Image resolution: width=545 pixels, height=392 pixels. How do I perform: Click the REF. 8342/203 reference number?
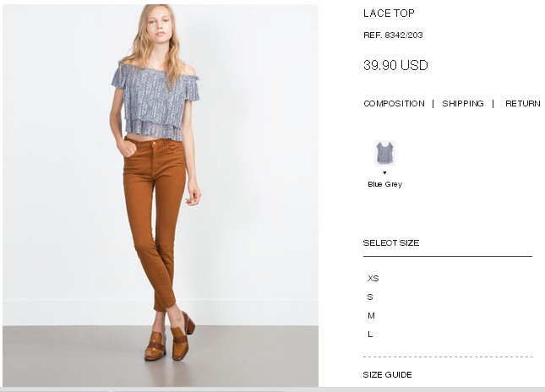[x=393, y=35]
